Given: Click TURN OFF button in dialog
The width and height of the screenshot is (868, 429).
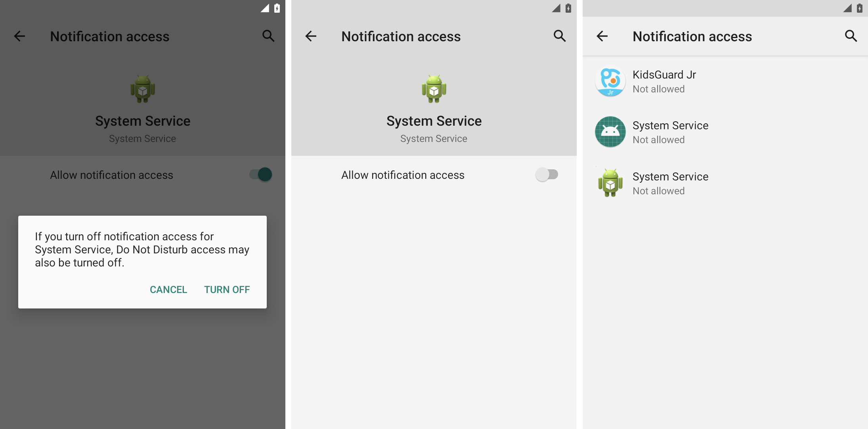Looking at the screenshot, I should tap(226, 289).
